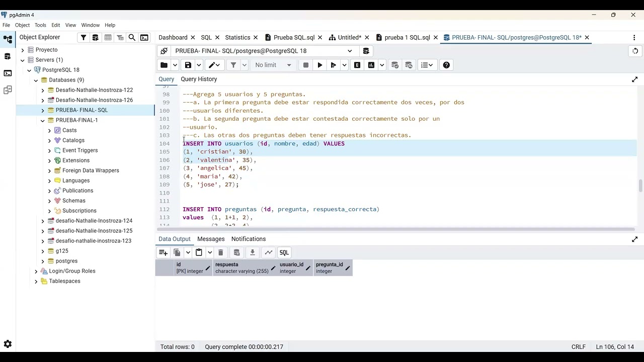The image size is (644, 362).
Task: Open file icon in query toolbar
Action: pos(164,65)
